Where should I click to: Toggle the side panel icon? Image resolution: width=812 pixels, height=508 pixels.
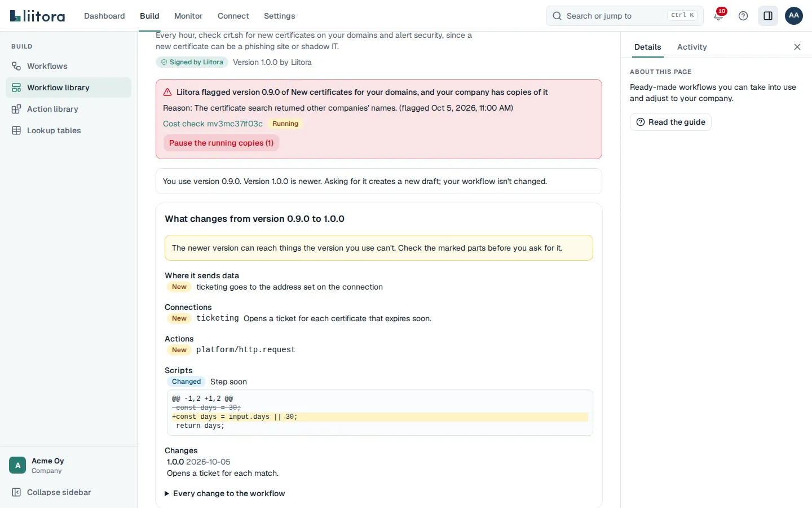coord(768,16)
